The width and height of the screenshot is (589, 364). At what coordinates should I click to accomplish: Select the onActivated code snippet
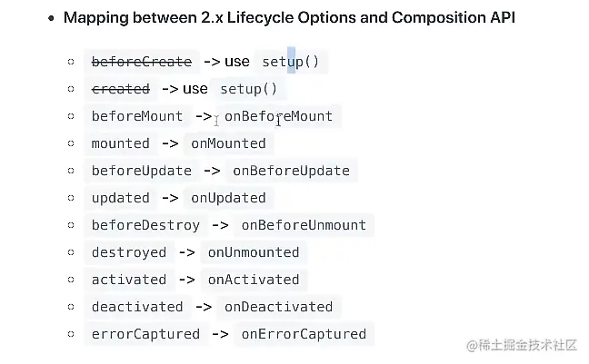tap(254, 280)
